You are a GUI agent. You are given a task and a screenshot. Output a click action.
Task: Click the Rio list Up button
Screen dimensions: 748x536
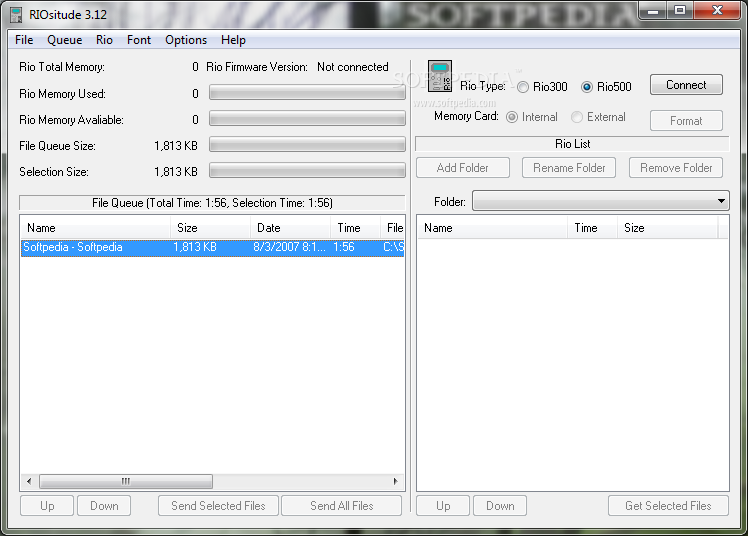pos(443,505)
